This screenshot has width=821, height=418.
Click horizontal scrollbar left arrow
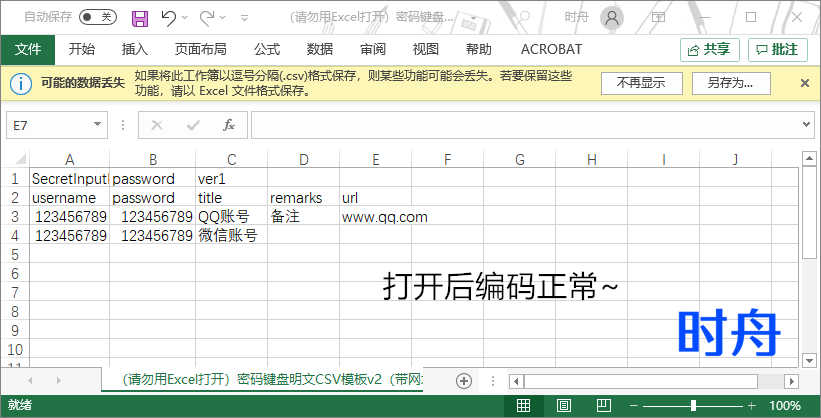(516, 381)
